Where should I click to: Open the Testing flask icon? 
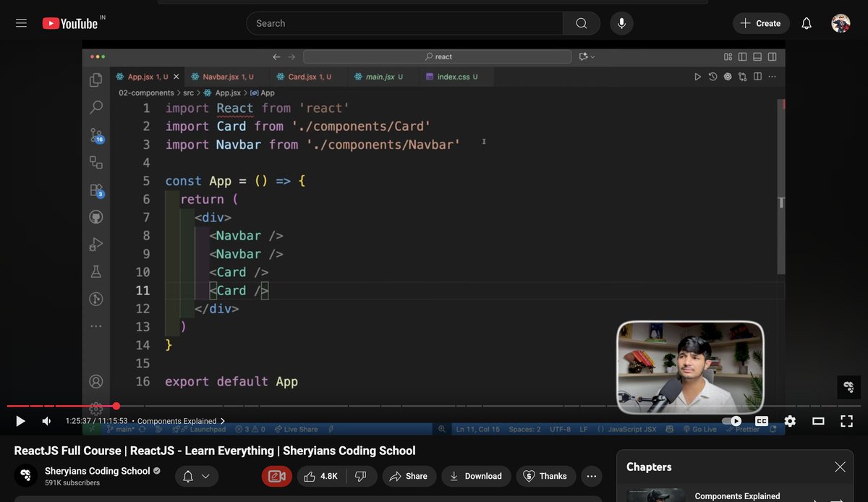click(x=95, y=272)
